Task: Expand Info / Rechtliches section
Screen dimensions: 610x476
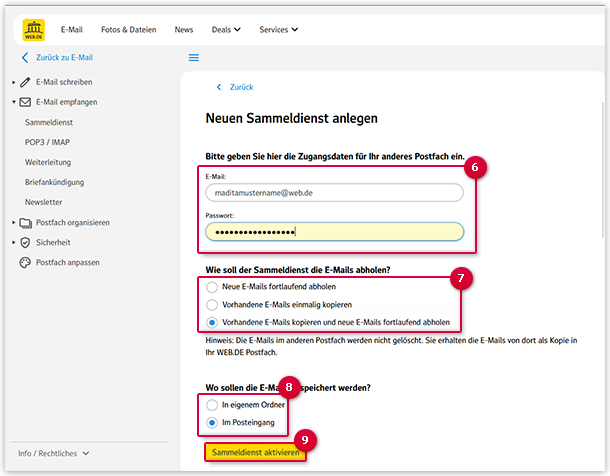Action: pos(54,453)
